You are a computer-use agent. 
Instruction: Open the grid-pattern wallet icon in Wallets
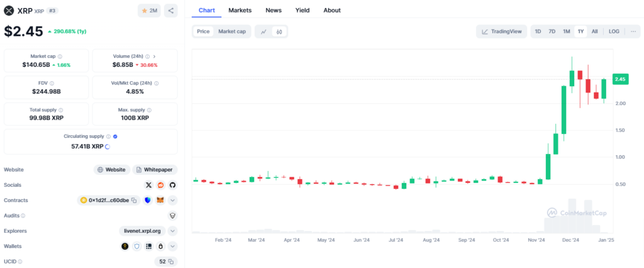[x=148, y=246]
